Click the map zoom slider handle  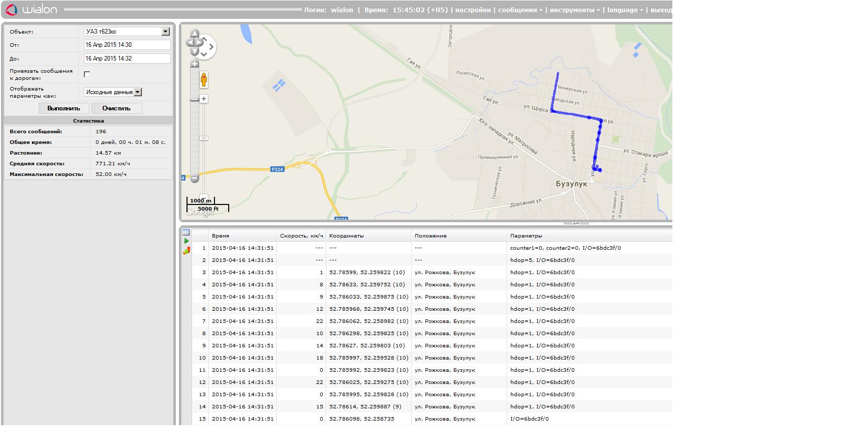pos(194,99)
